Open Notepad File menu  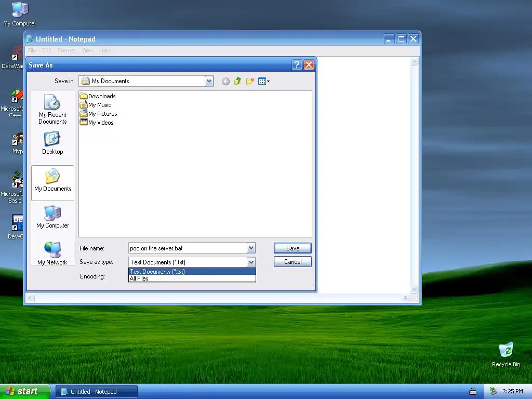coord(32,50)
